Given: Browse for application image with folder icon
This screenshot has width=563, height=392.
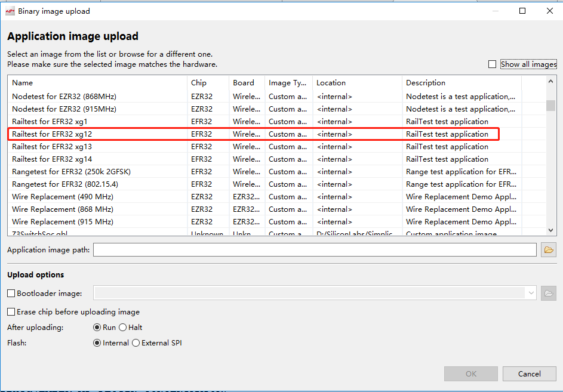Looking at the screenshot, I should tap(548, 250).
